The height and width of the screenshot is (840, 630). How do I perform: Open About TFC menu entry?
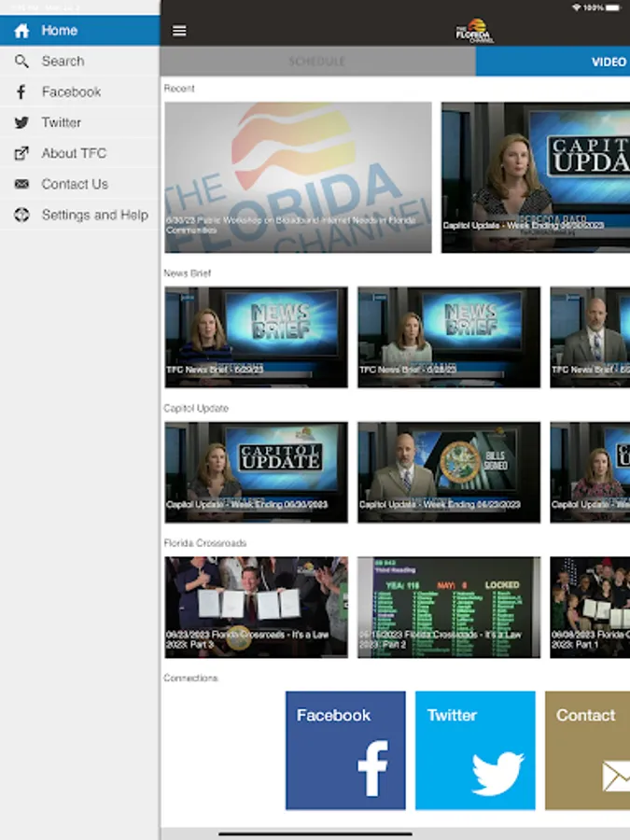pos(80,153)
